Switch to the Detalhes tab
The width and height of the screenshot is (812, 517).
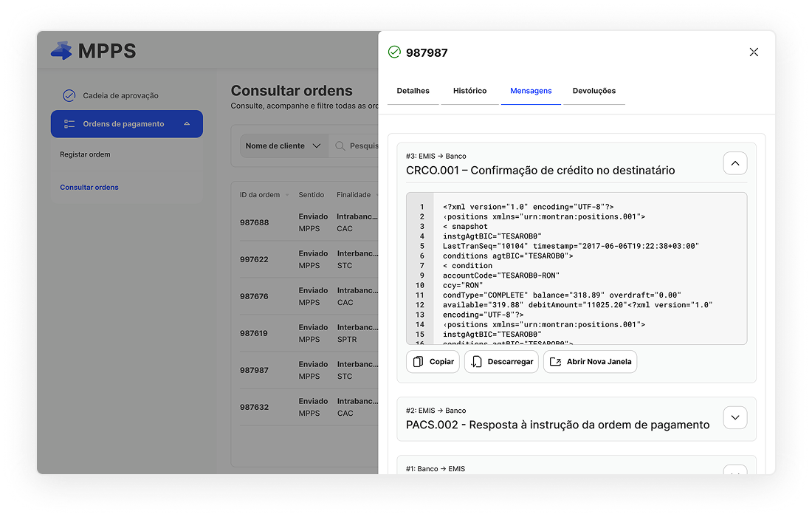(413, 91)
